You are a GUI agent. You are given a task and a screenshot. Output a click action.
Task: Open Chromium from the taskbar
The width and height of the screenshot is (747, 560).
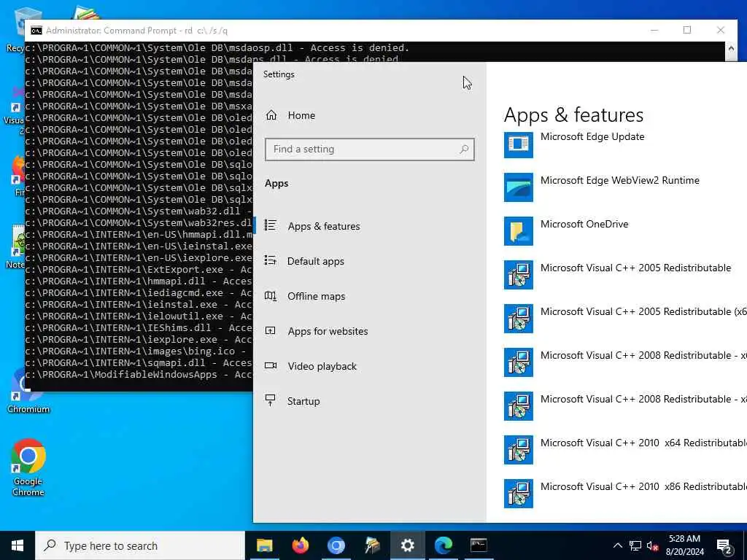336,545
